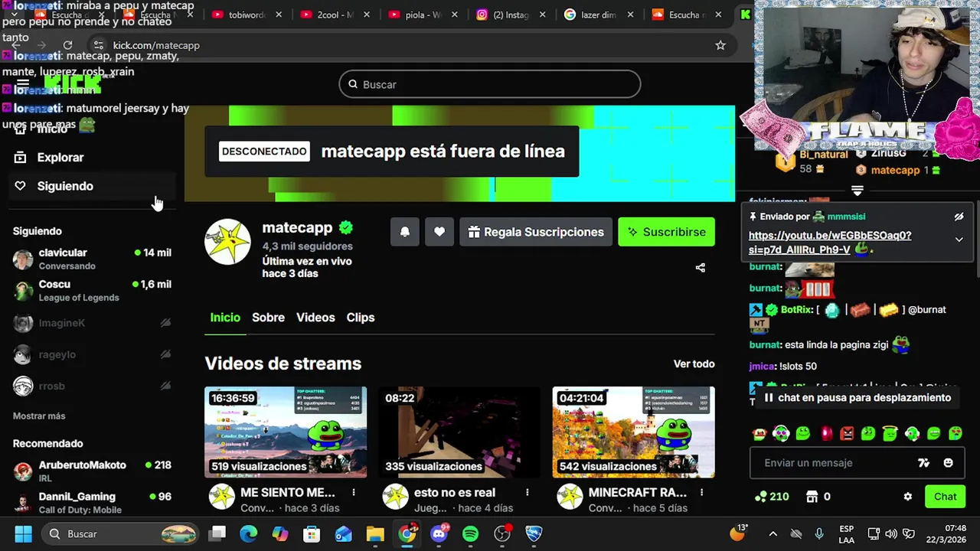Switch to the tobiword YouTube browser tab
This screenshot has height=551, width=980.
pyautogui.click(x=247, y=15)
